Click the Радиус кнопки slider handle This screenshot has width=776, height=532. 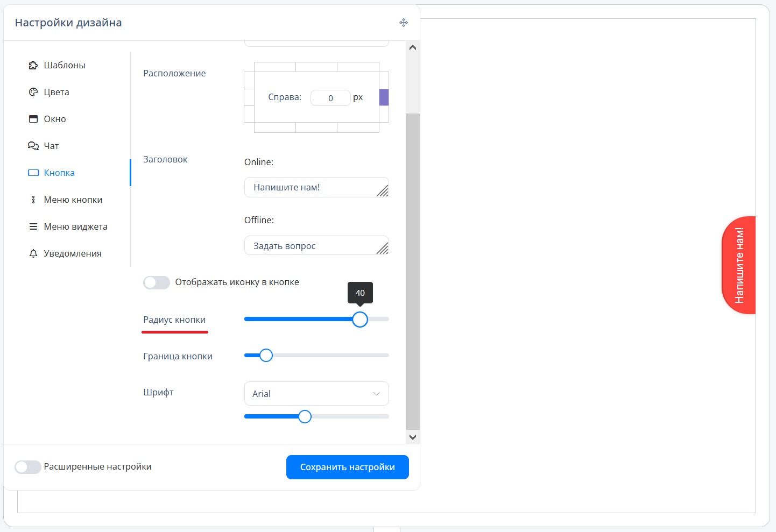(360, 320)
